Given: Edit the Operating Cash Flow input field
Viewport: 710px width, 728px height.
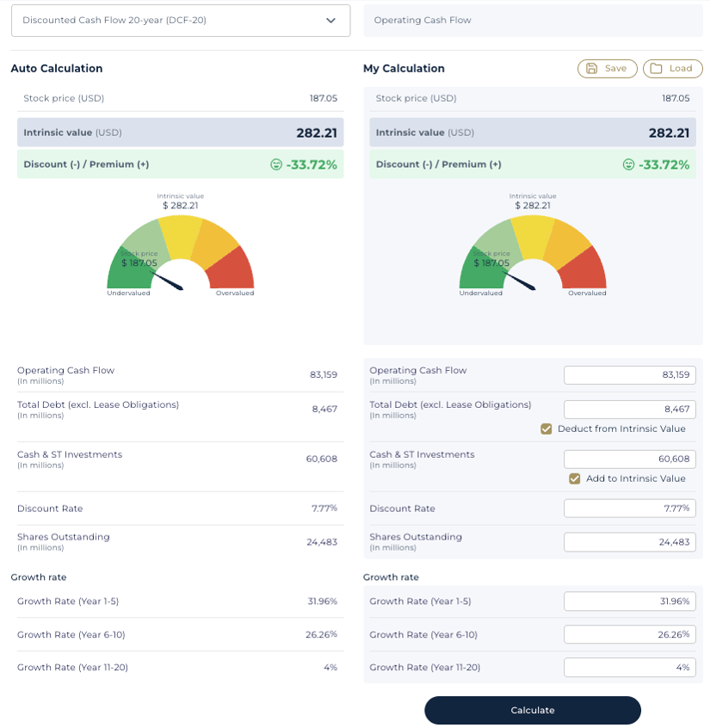Looking at the screenshot, I should (629, 374).
